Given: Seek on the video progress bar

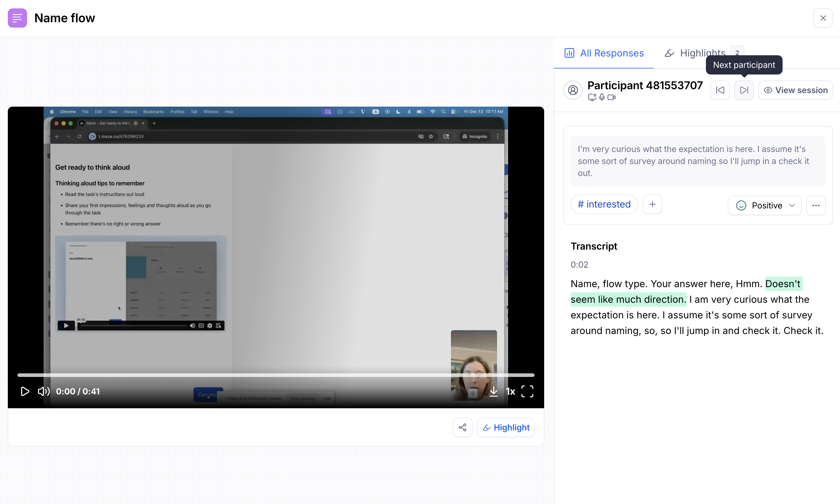Looking at the screenshot, I should (276, 375).
